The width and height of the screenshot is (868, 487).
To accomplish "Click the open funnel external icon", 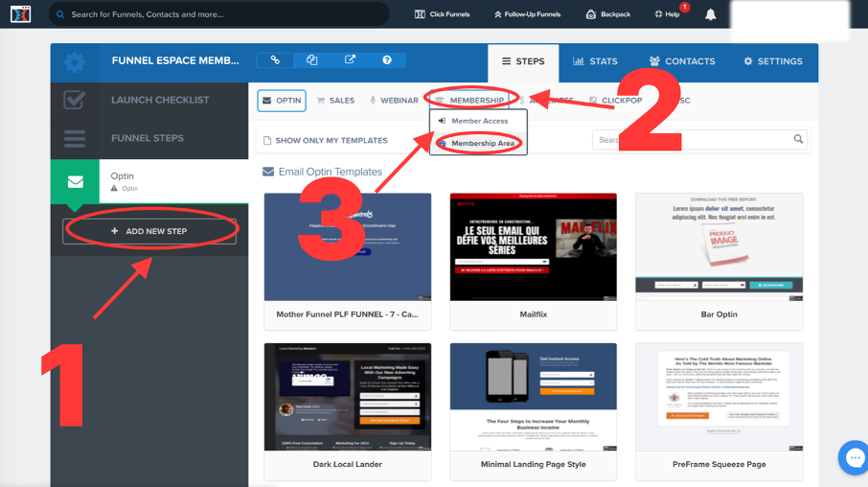I will pyautogui.click(x=350, y=59).
